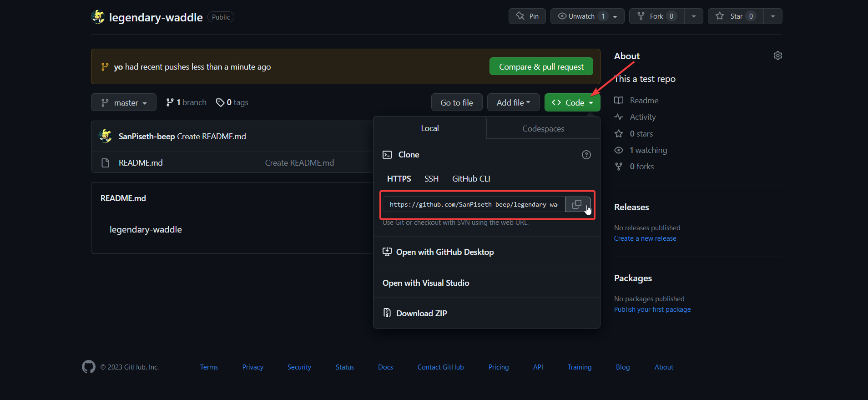
Task: Open the Security footer link
Action: point(299,367)
